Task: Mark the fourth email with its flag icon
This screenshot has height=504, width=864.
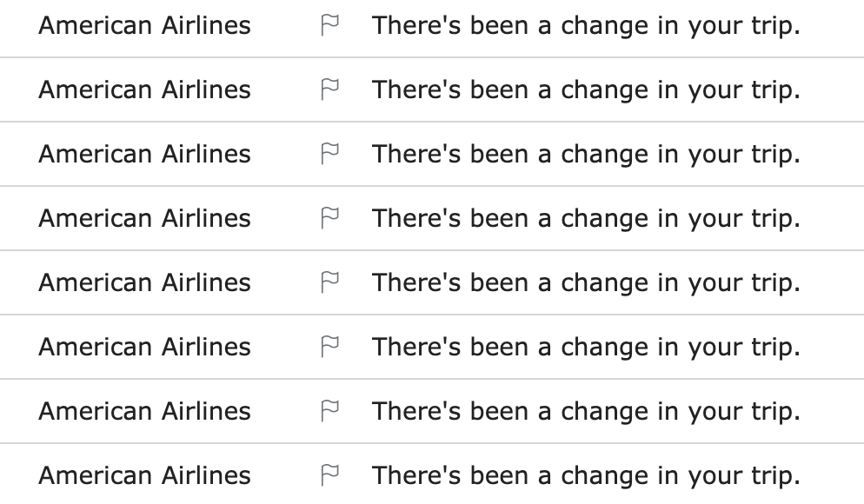Action: 329,219
